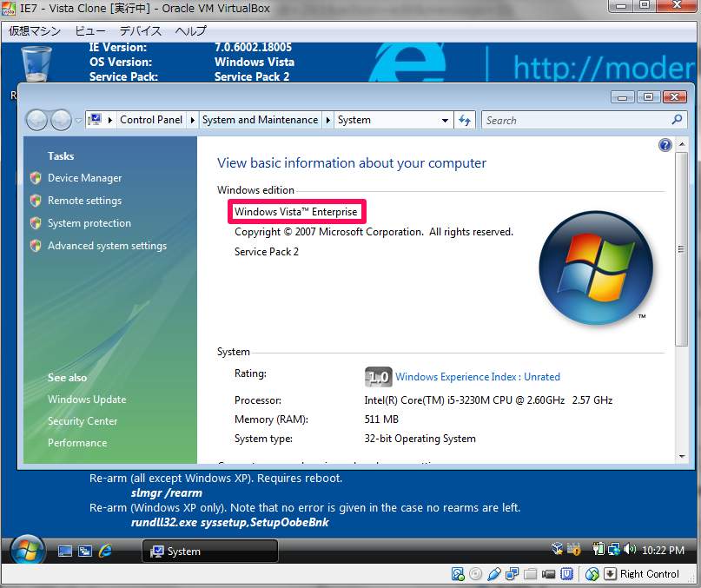Click the System window vertical scrollbar
The width and height of the screenshot is (701, 588).
(x=682, y=243)
